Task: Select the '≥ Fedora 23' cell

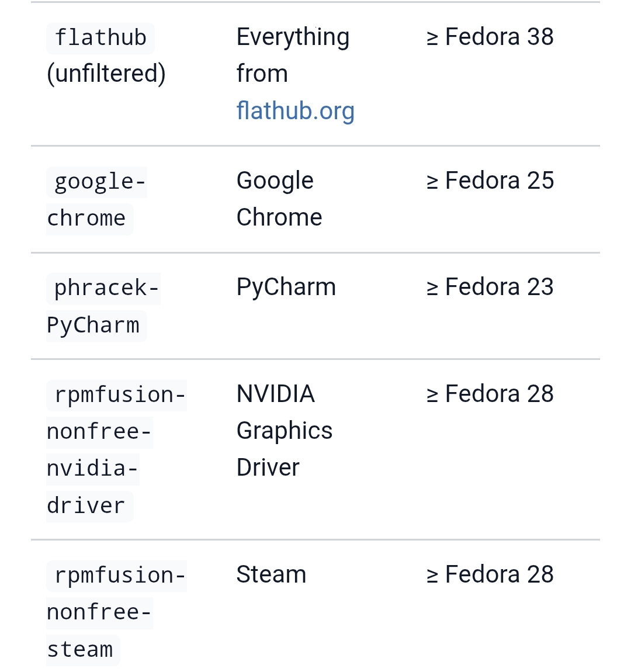Action: (x=490, y=287)
